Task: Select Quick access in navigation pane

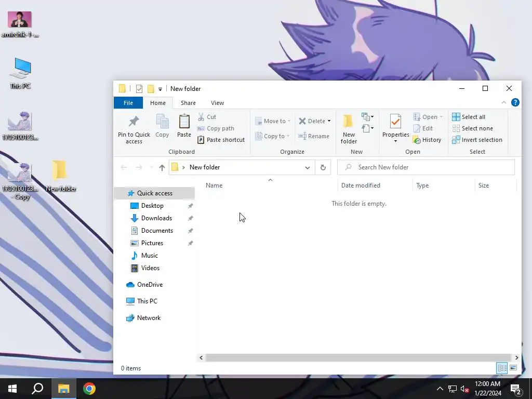Action: point(154,193)
